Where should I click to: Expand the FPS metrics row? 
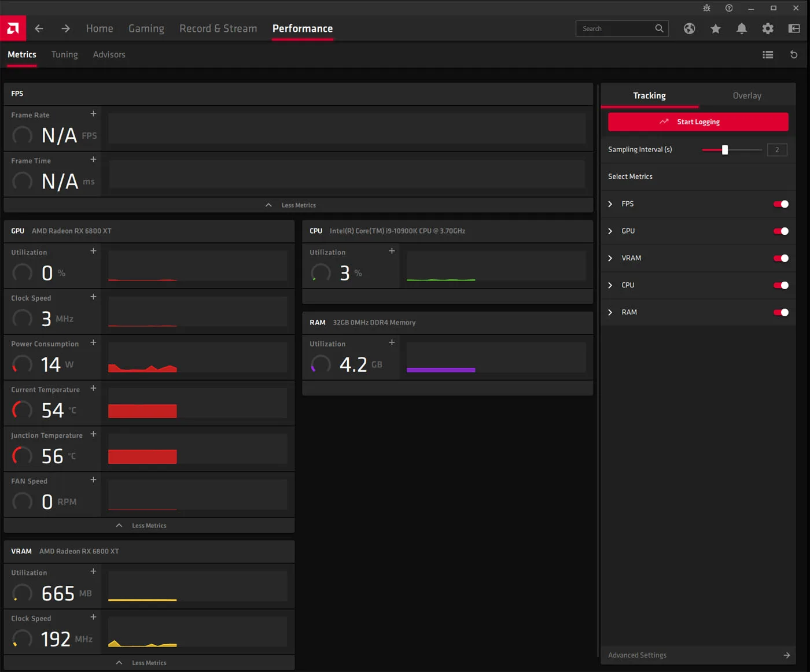pos(610,204)
